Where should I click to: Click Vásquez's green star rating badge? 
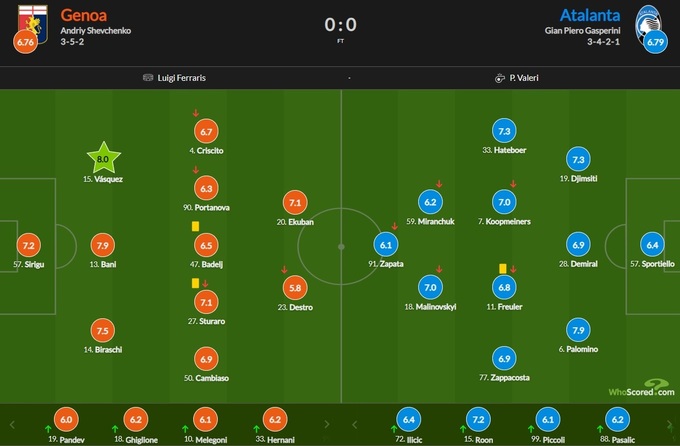[x=103, y=158]
